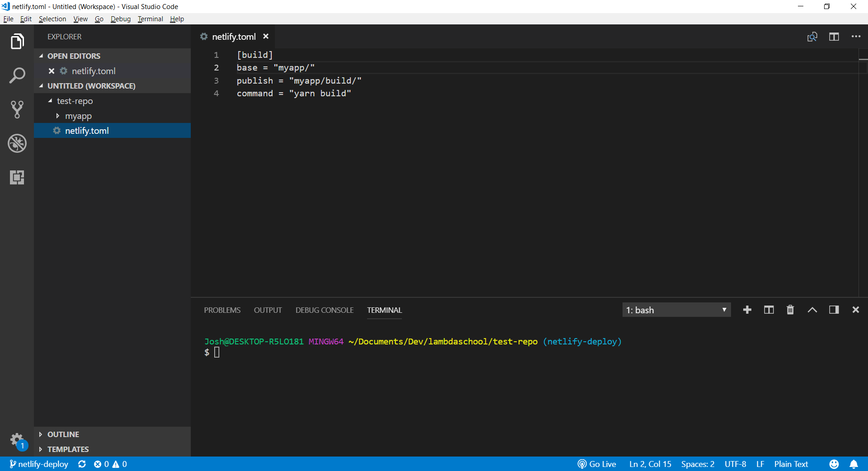
Task: Click Go Live in status bar
Action: click(x=597, y=464)
